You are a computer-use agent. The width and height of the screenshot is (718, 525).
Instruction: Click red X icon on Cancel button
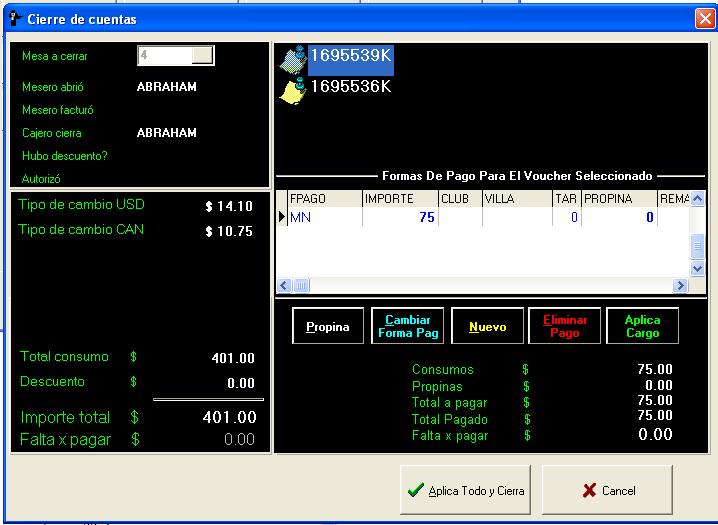[589, 491]
